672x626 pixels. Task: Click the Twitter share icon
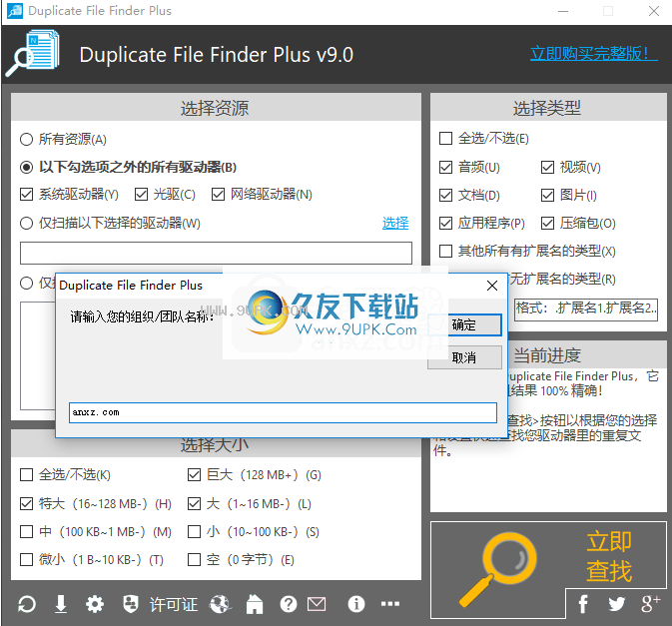tap(617, 604)
